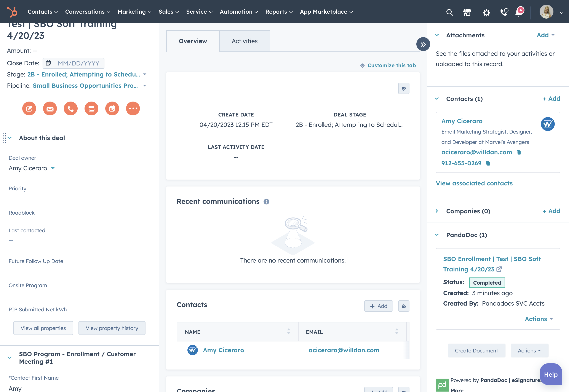Click the HubSpot sprocket logo
The image size is (569, 392).
point(12,12)
